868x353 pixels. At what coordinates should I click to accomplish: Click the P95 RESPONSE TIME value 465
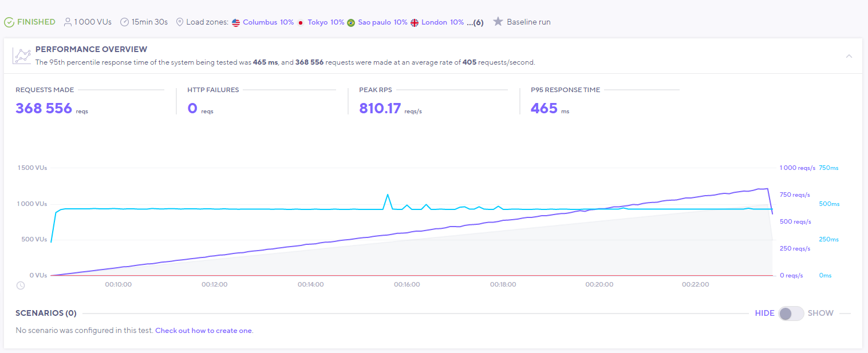point(544,108)
